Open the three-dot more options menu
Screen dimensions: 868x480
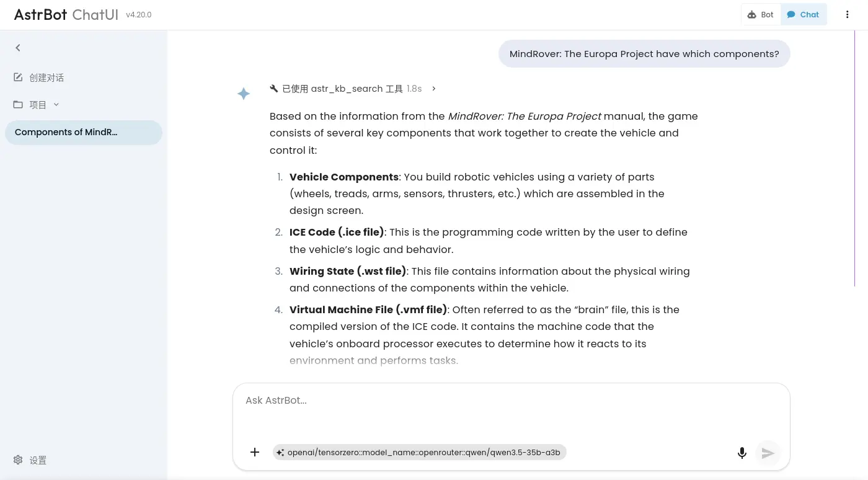click(x=847, y=15)
